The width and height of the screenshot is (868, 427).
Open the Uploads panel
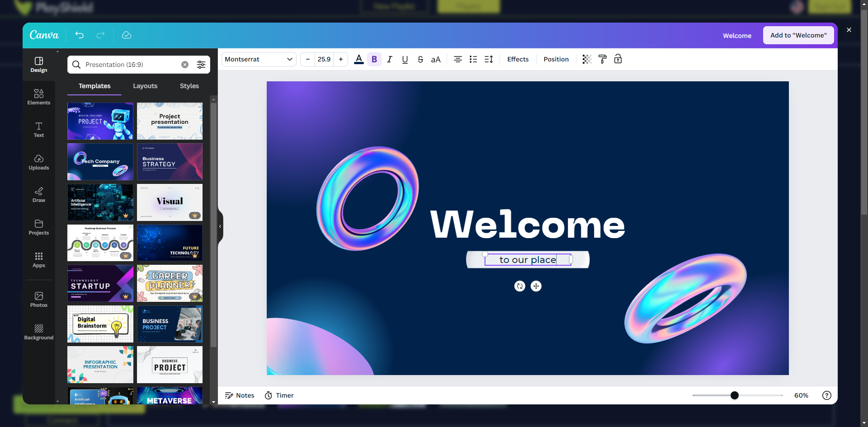point(39,162)
